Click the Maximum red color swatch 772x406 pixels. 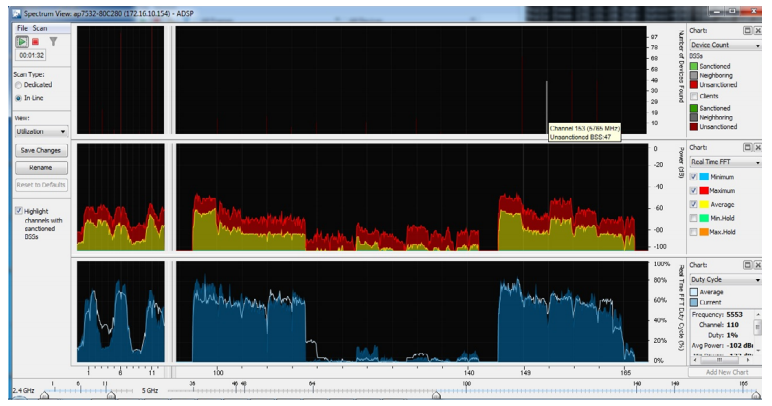704,190
